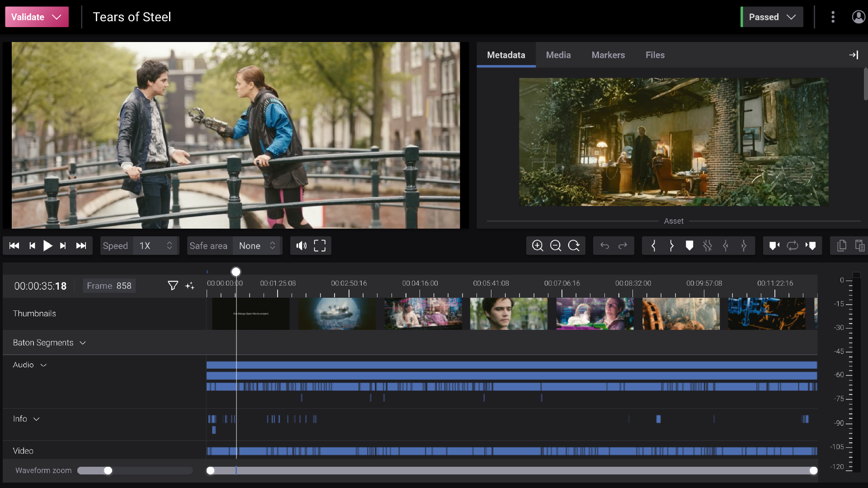Jump to the previous marker
Screen dimensions: 868x488
coord(774,246)
